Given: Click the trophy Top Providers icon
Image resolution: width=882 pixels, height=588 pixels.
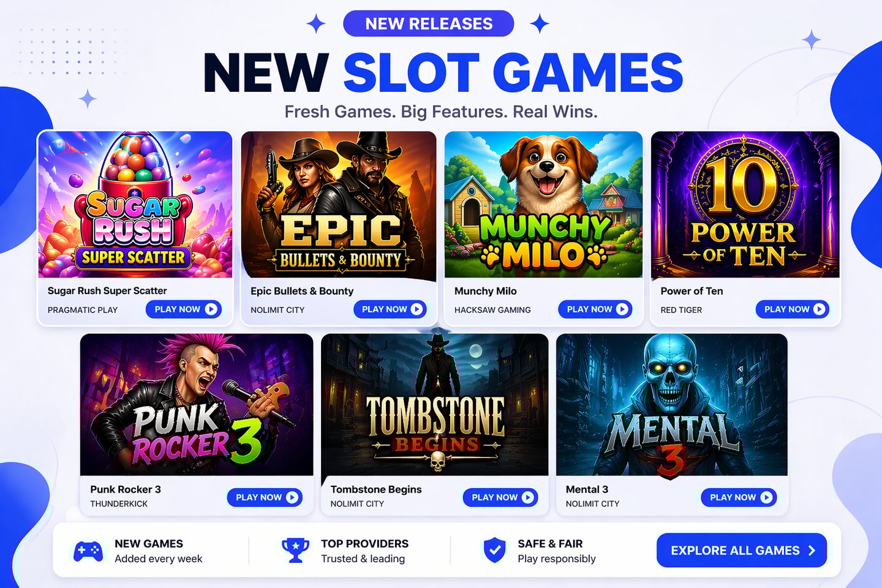Looking at the screenshot, I should pyautogui.click(x=295, y=550).
